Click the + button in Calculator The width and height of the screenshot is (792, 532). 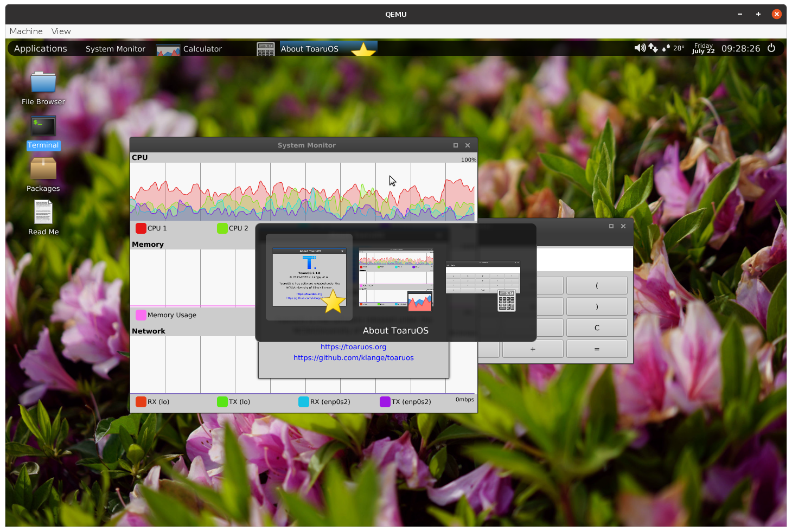tap(533, 349)
